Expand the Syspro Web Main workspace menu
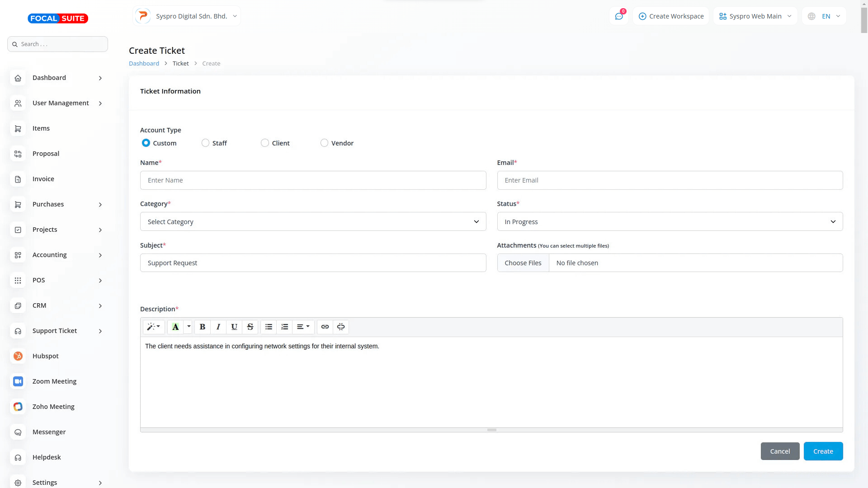The image size is (868, 488). pos(755,16)
